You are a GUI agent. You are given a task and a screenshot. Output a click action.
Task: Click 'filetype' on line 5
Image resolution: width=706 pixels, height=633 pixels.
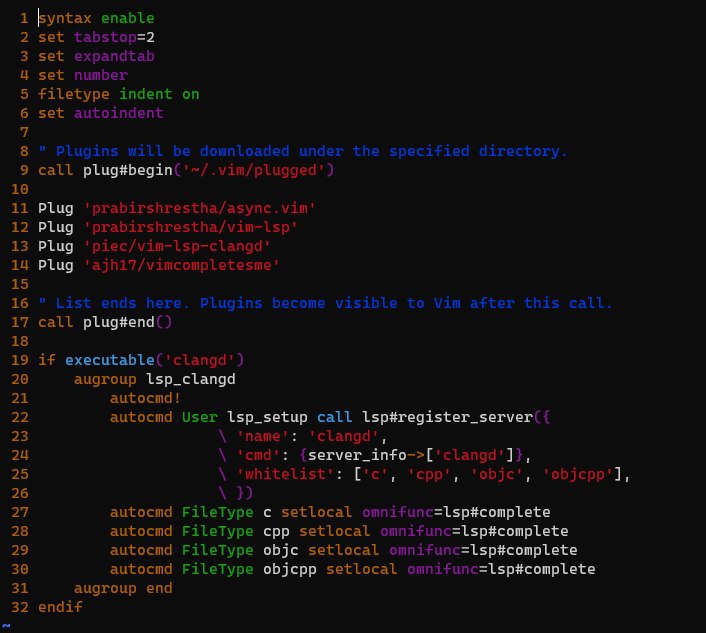(74, 94)
